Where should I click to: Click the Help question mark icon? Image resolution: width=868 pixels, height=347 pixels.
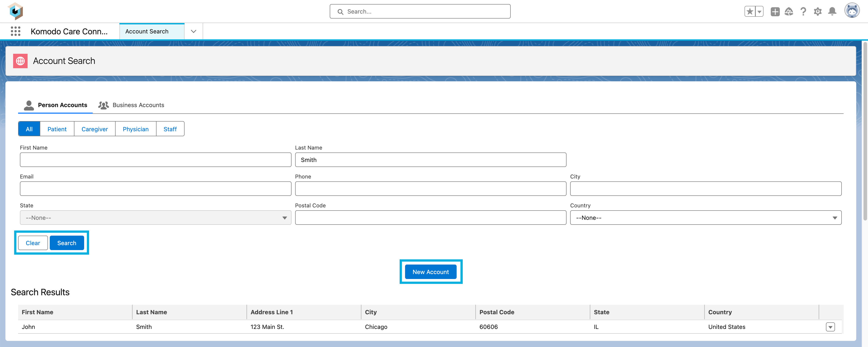coord(803,11)
